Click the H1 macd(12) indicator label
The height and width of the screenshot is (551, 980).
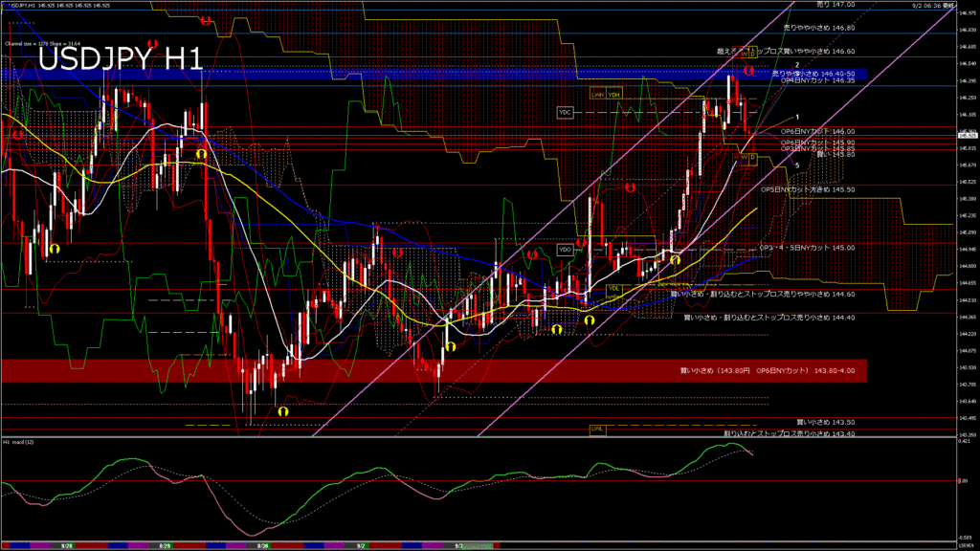pos(19,443)
